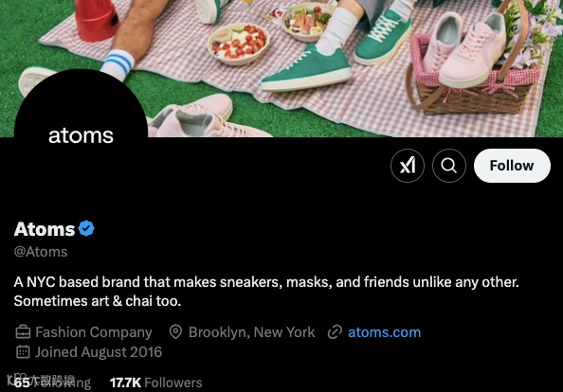Image resolution: width=563 pixels, height=392 pixels.
Task: Click the location pin icon
Action: pyautogui.click(x=175, y=332)
